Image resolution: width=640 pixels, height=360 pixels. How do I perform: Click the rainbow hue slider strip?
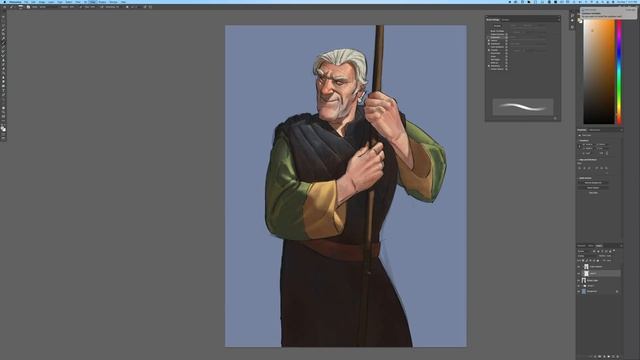click(619, 71)
